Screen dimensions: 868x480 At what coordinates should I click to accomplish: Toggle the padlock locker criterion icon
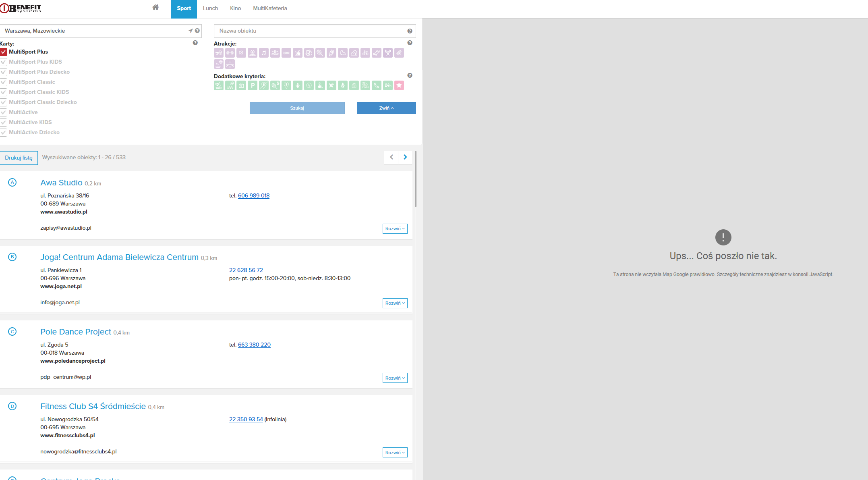[354, 85]
